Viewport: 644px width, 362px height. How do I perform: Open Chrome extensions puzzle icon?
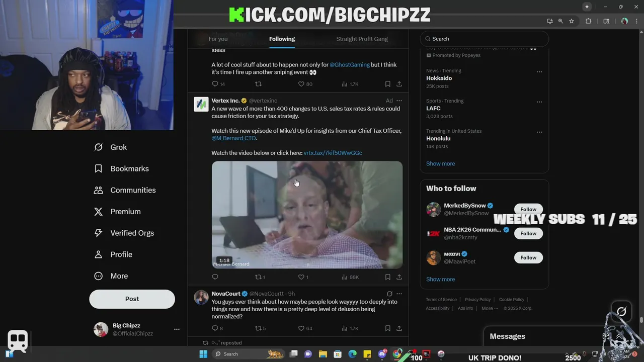point(588,21)
